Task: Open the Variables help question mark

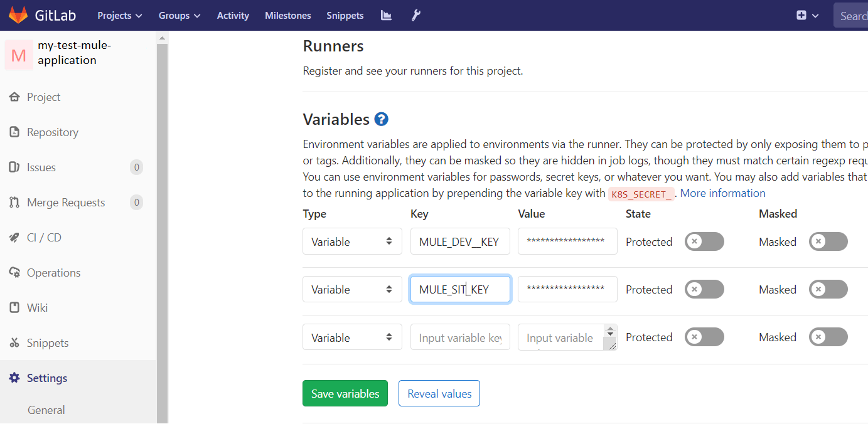Action: [x=382, y=118]
